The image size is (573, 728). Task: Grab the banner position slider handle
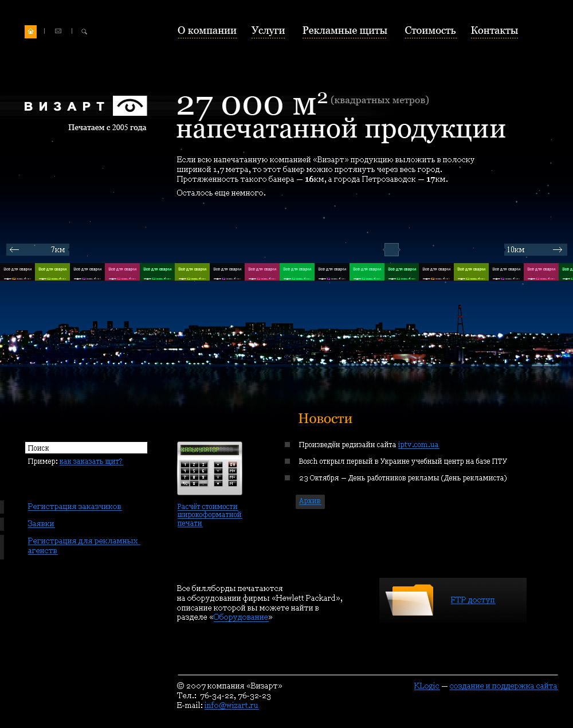[x=391, y=249]
